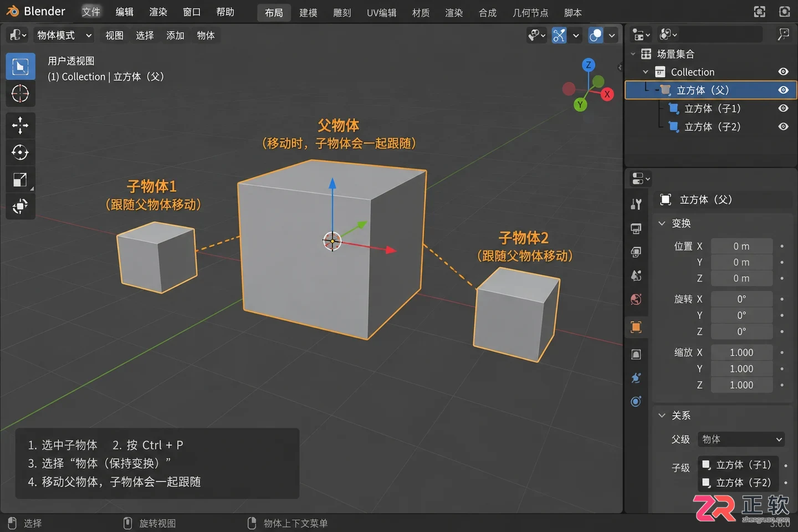Screen dimensions: 798x532
Task: Activate the Select Box tool
Action: point(21,67)
